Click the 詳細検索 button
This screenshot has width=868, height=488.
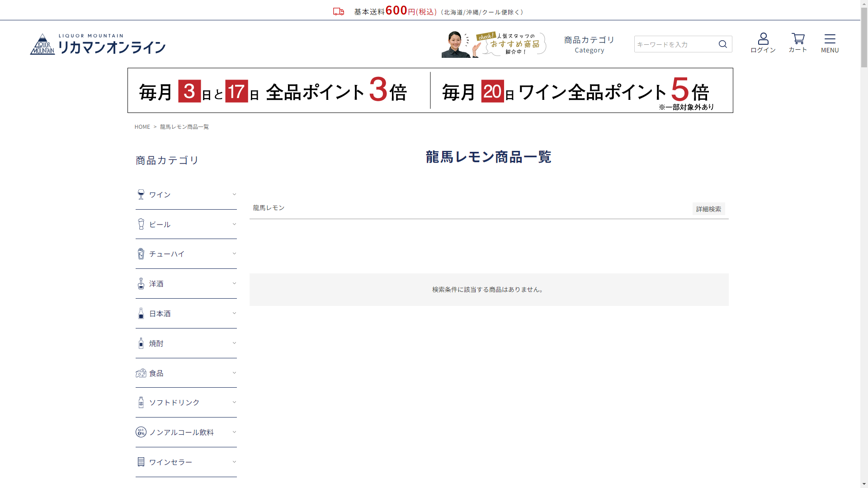point(708,209)
